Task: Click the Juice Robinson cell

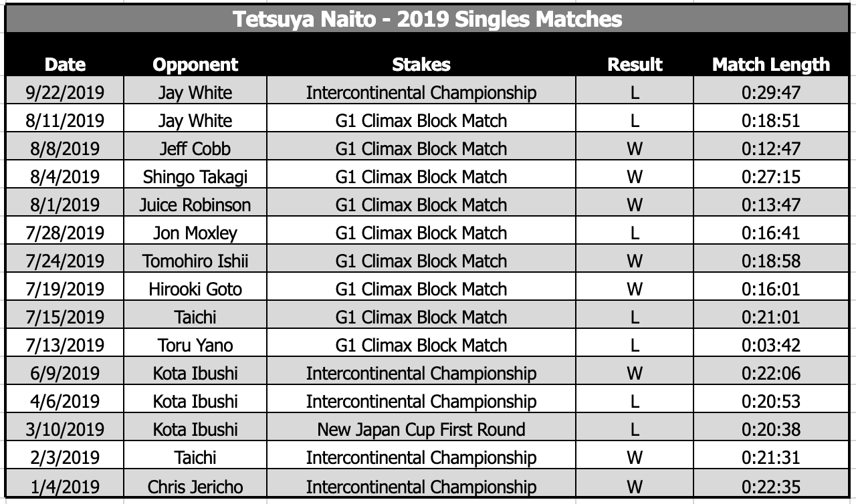Action: click(x=195, y=205)
